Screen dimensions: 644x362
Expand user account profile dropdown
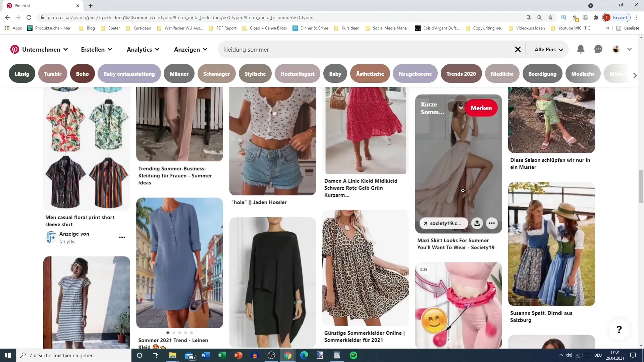pyautogui.click(x=630, y=49)
